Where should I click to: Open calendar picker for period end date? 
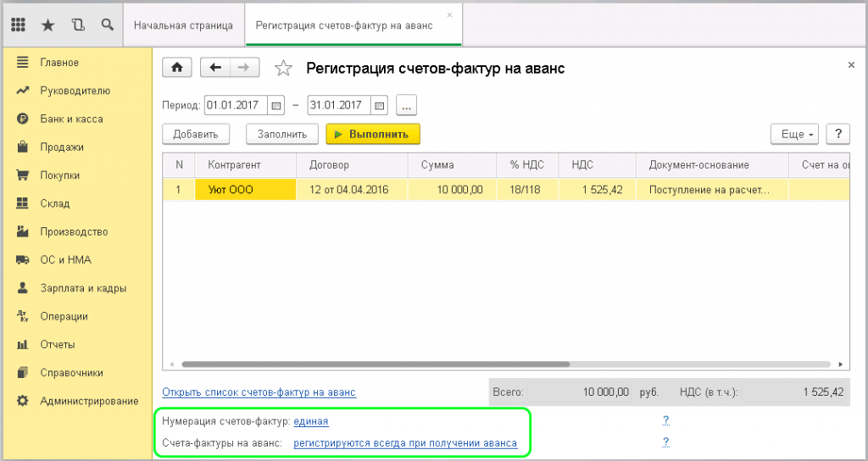[380, 106]
